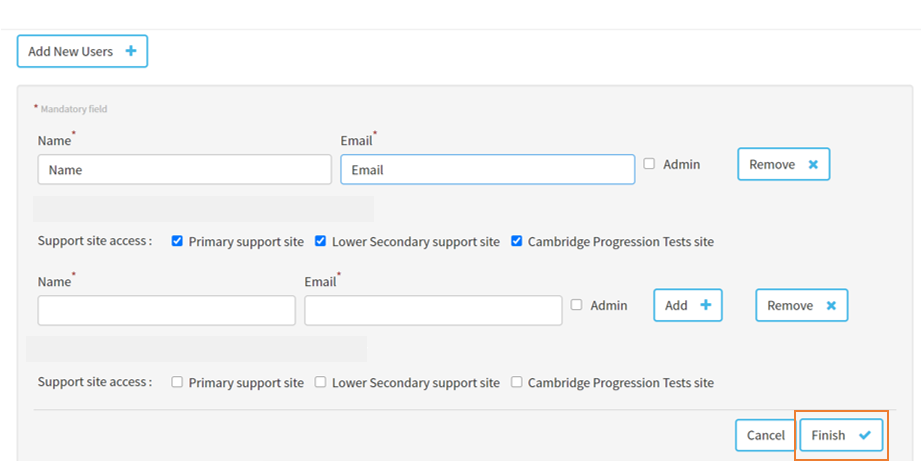921x470 pixels.
Task: Click the empty second Email field
Action: [x=432, y=310]
